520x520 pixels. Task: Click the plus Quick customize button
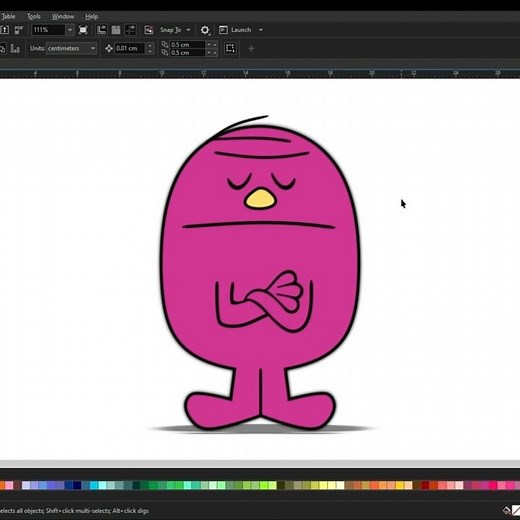pos(251,49)
